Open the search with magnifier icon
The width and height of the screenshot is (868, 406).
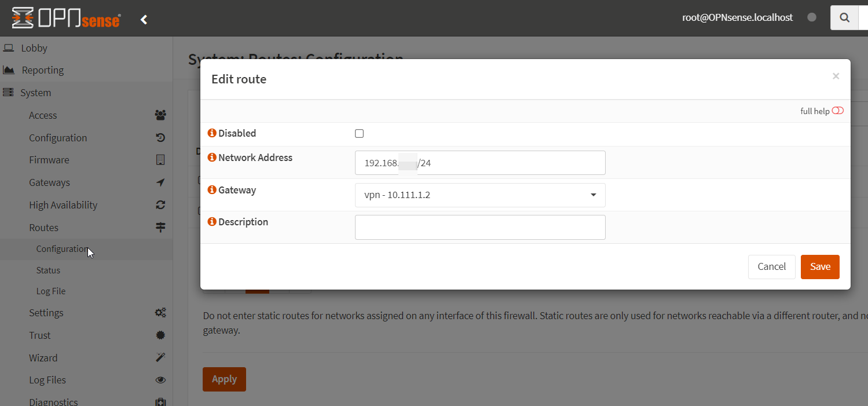coord(844,17)
